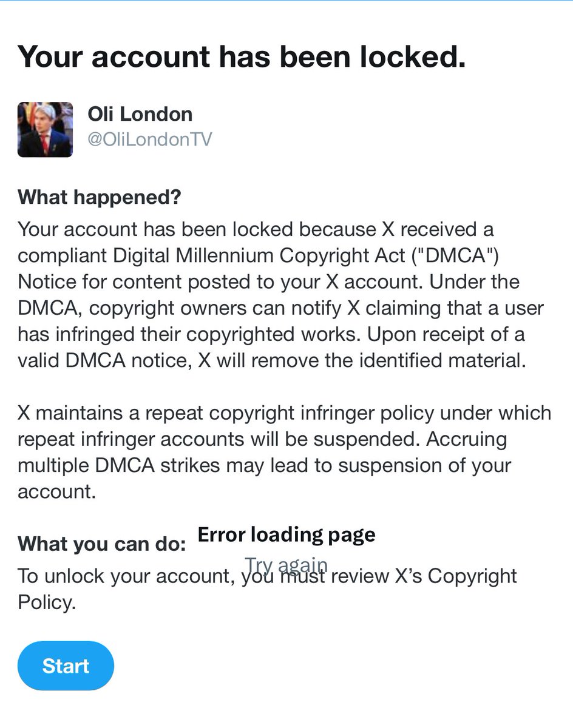
Task: Click the "Error loading page" message
Action: [x=286, y=534]
